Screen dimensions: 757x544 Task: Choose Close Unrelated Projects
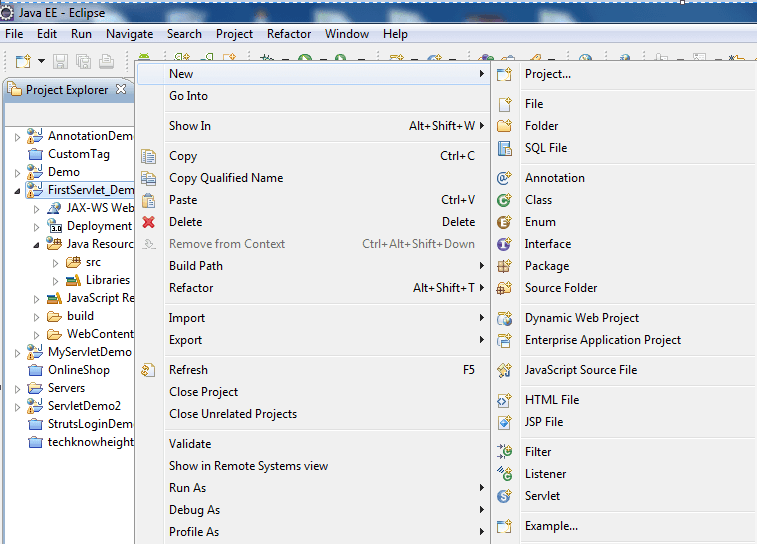tap(314, 414)
